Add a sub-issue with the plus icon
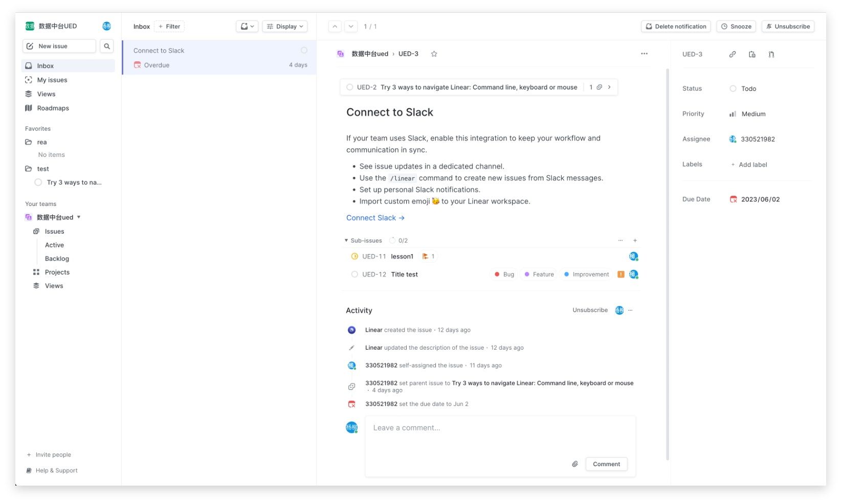Screen dimensions: 842x504 click(x=635, y=240)
